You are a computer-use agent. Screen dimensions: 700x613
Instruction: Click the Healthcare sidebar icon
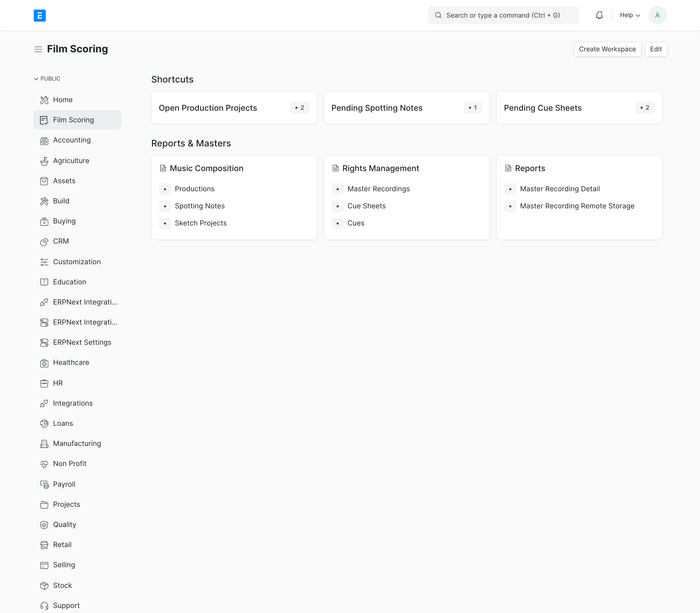[44, 363]
